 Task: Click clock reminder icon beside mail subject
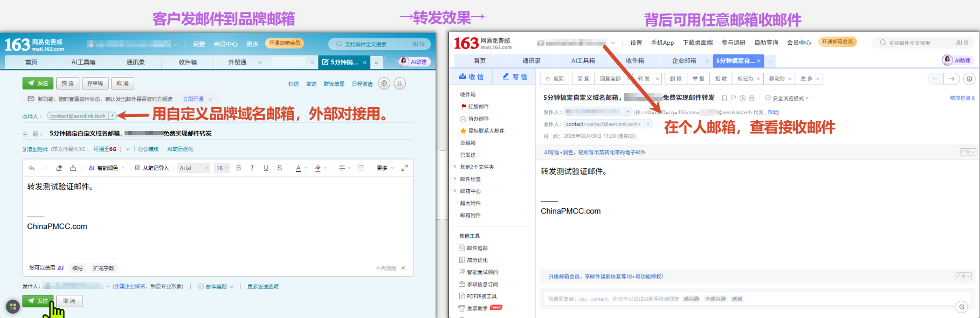pos(742,98)
